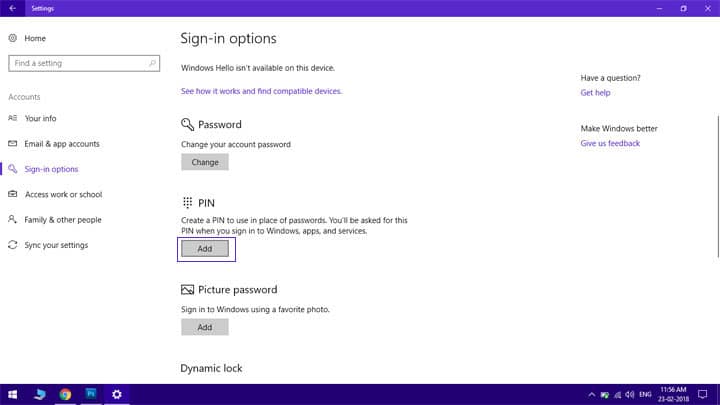Image resolution: width=720 pixels, height=405 pixels.
Task: Click the Sign-in options key icon
Action: [x=12, y=169]
